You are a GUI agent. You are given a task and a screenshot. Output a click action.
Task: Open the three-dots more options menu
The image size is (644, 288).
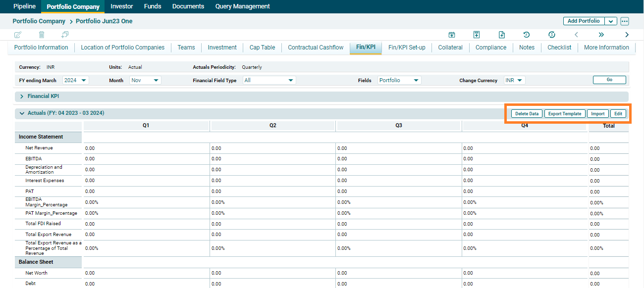pyautogui.click(x=624, y=21)
